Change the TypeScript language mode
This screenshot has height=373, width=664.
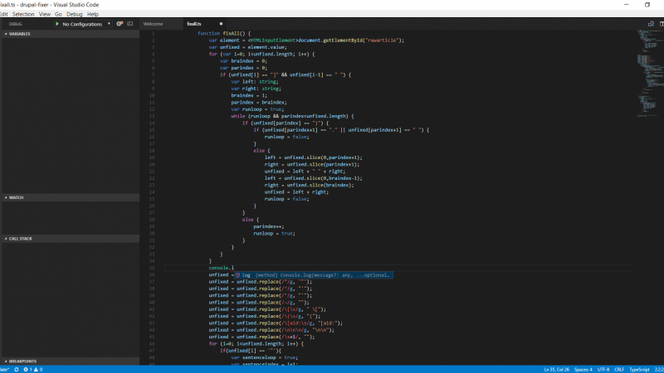coord(639,370)
